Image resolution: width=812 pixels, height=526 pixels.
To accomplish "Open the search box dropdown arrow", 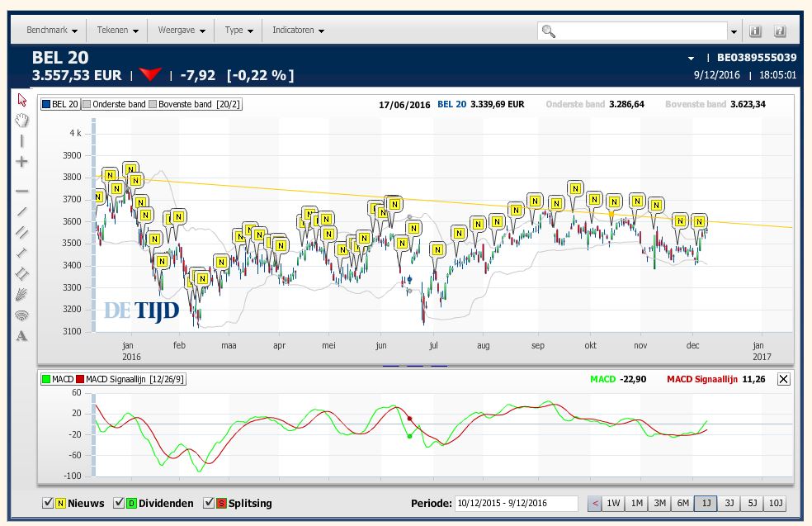I will coord(734,31).
